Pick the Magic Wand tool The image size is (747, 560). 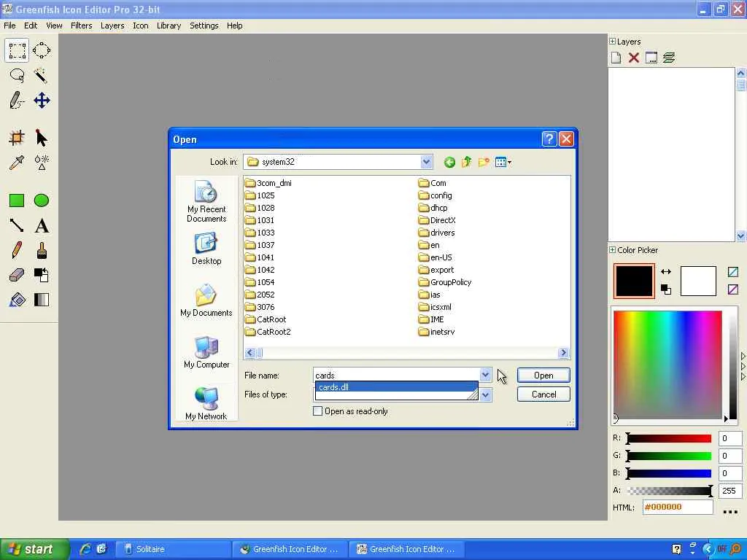click(42, 76)
